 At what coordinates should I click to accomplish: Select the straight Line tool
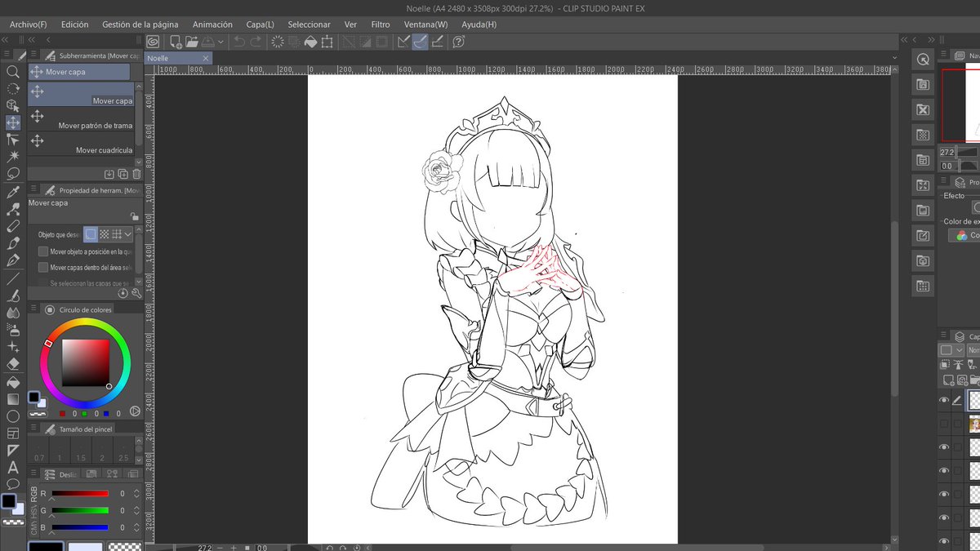tap(13, 278)
